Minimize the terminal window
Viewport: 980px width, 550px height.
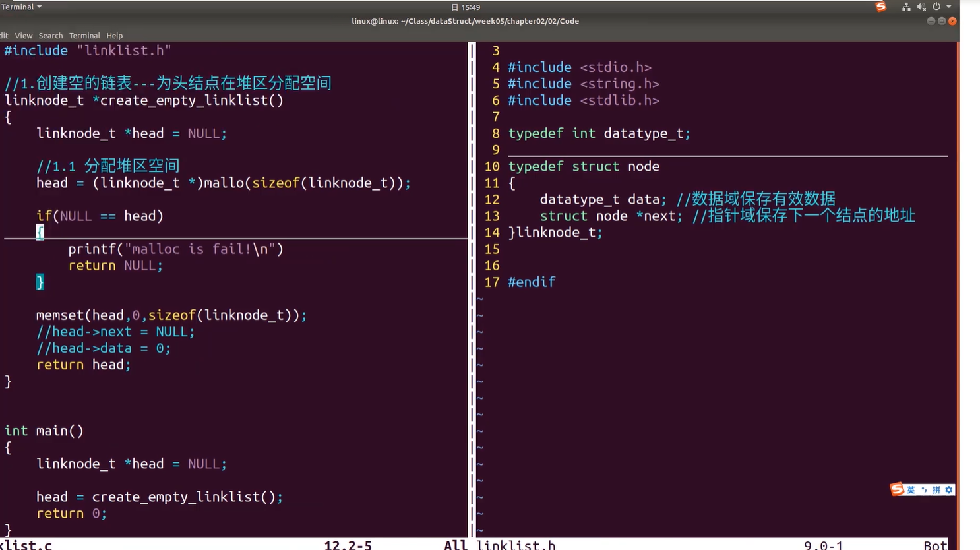931,21
